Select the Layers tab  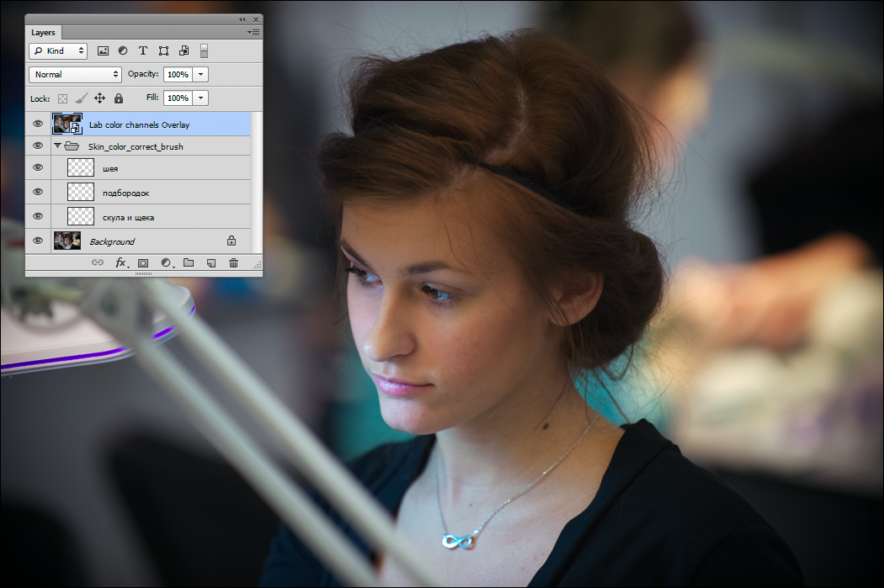(43, 33)
